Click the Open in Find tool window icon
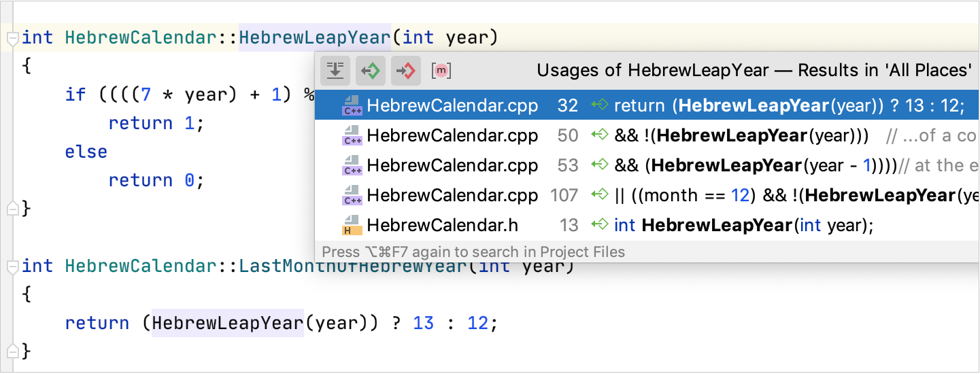 (x=335, y=70)
